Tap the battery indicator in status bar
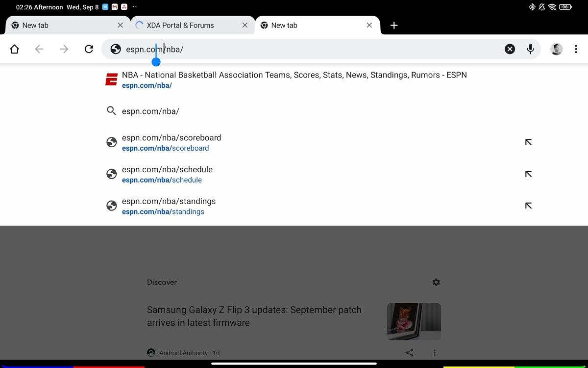 click(566, 7)
